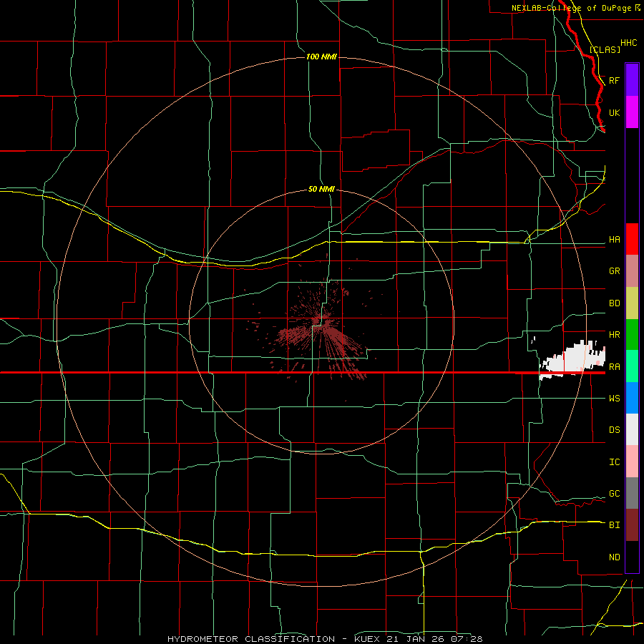Pick the dark green HR legend swatch

pyautogui.click(x=632, y=335)
